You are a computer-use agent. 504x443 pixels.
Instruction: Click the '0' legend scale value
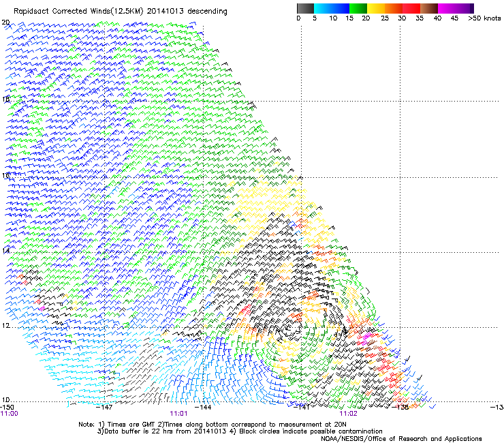point(298,18)
